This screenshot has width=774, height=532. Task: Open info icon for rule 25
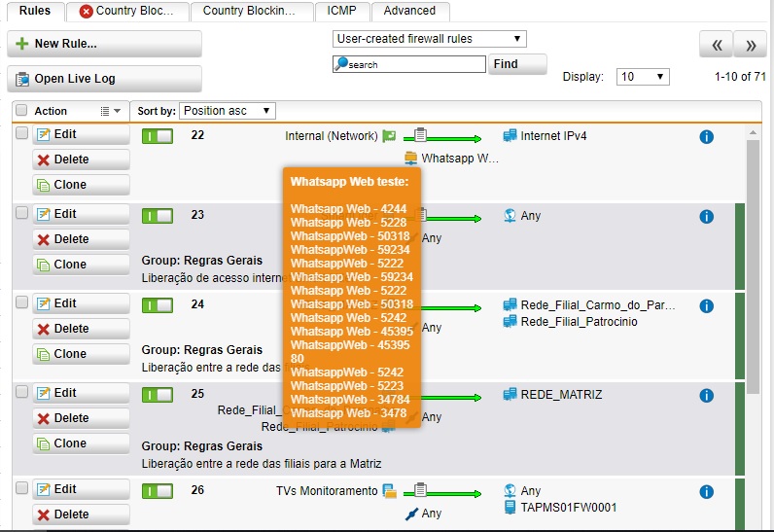706,395
